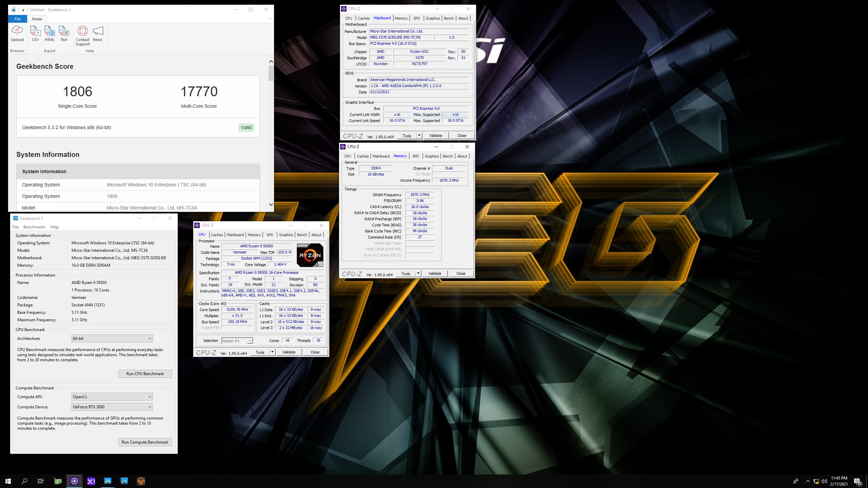Switch to the SPD tab in the CPU-Z CPU tab window

click(270, 235)
